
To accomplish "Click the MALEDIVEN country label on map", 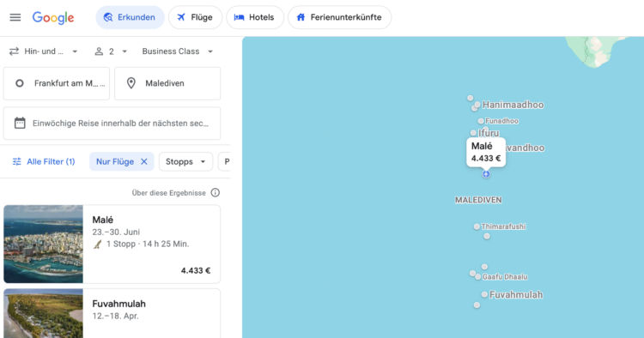I will pyautogui.click(x=478, y=200).
